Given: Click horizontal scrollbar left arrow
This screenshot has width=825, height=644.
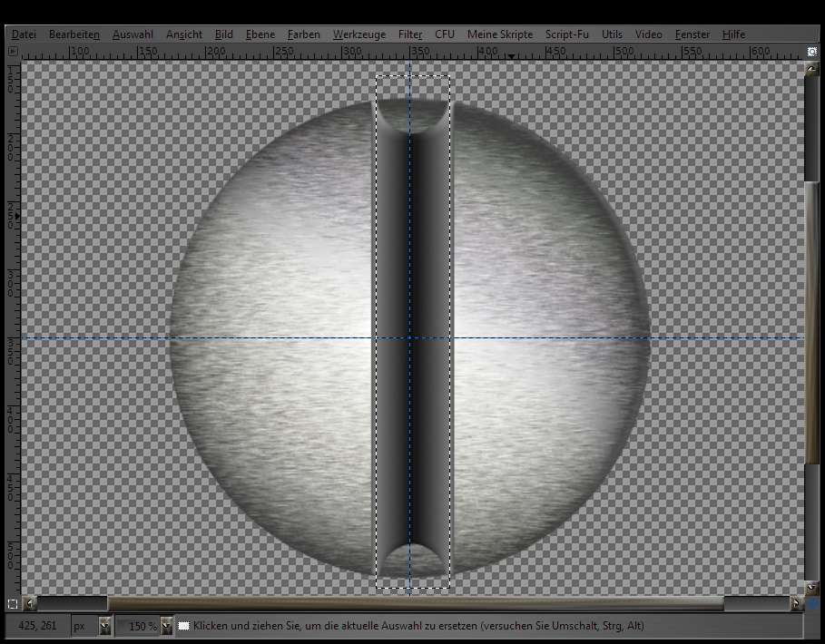Looking at the screenshot, I should [x=30, y=603].
